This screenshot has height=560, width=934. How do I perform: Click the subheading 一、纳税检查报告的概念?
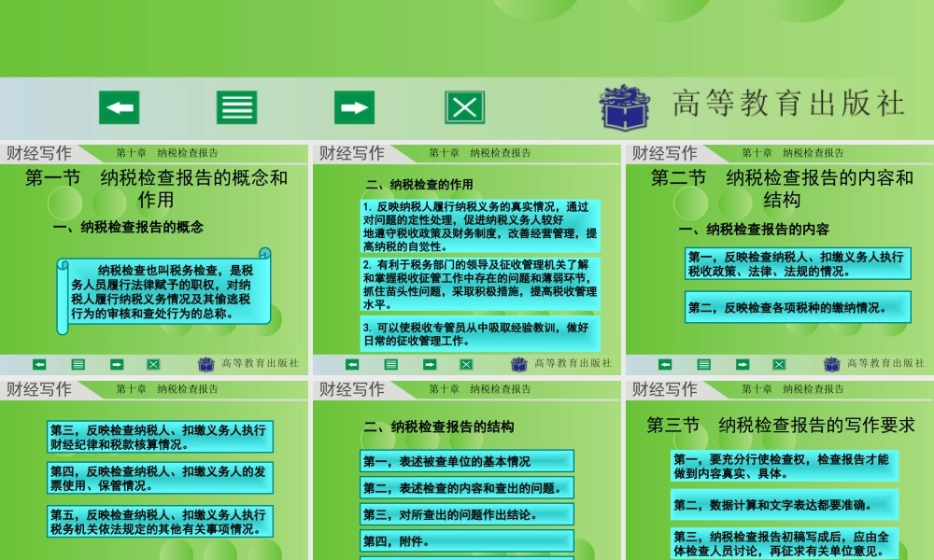[128, 227]
